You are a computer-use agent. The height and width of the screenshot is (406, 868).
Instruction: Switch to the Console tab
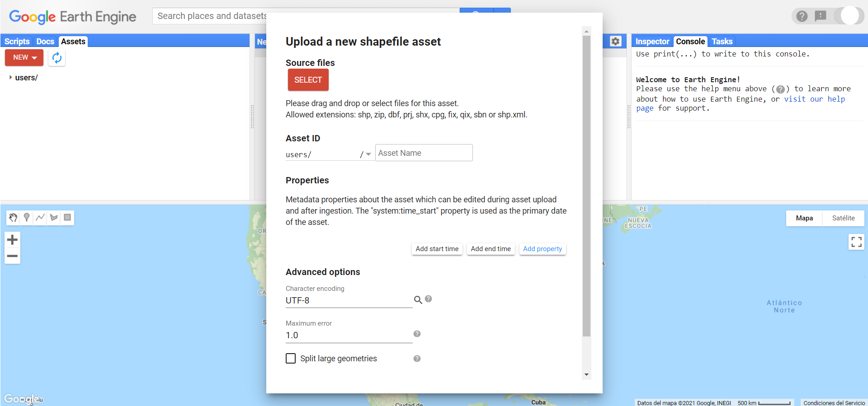point(690,42)
